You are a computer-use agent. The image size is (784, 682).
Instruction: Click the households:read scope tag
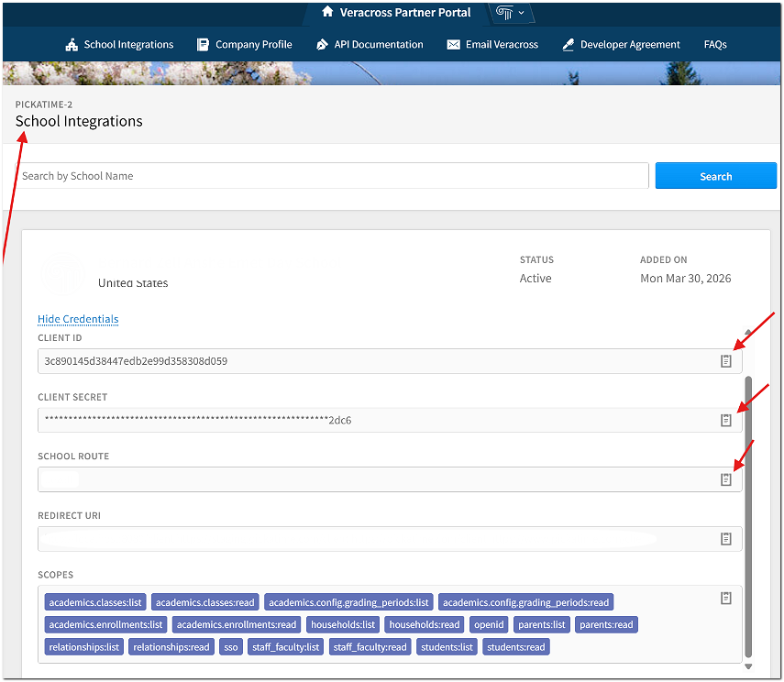[x=425, y=624]
